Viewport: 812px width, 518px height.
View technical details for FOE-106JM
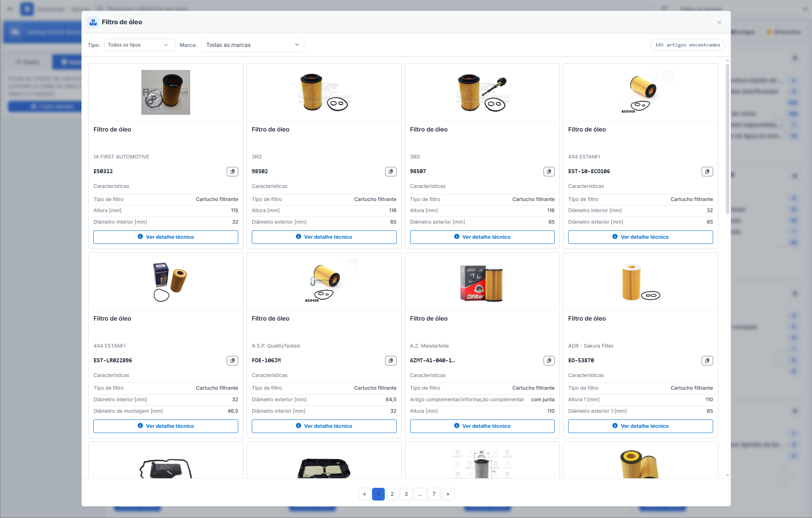(324, 426)
